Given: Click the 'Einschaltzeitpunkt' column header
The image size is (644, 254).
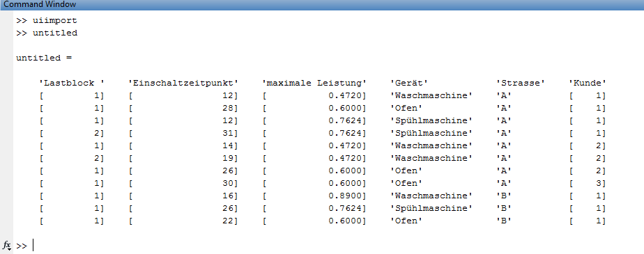Looking at the screenshot, I should [x=183, y=83].
